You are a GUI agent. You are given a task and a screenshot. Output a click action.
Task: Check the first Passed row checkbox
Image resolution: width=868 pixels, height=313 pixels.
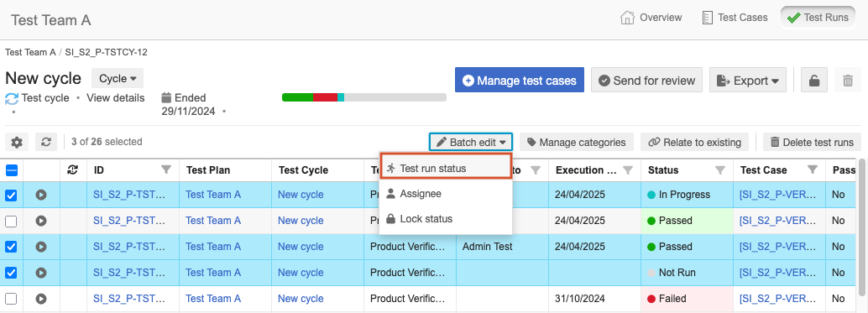11,222
